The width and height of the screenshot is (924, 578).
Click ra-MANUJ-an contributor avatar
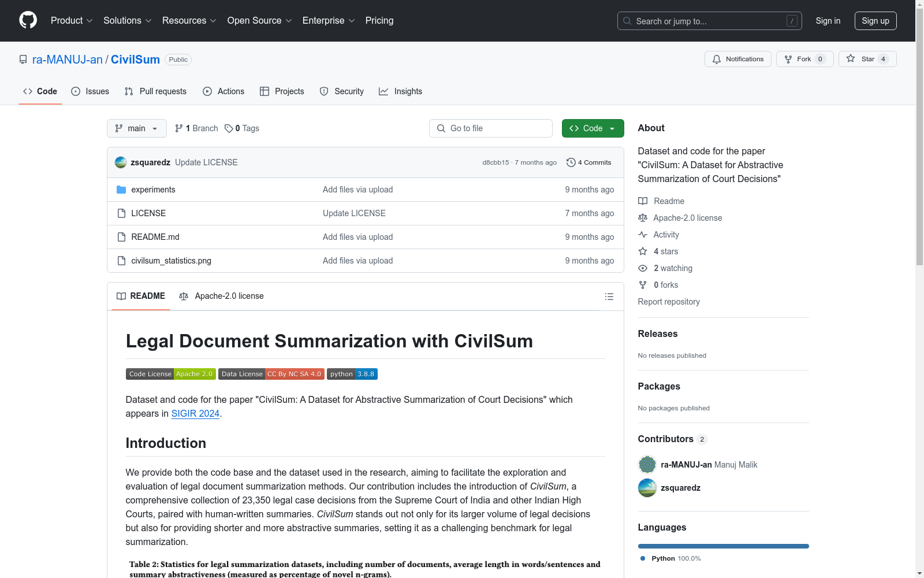[647, 465]
